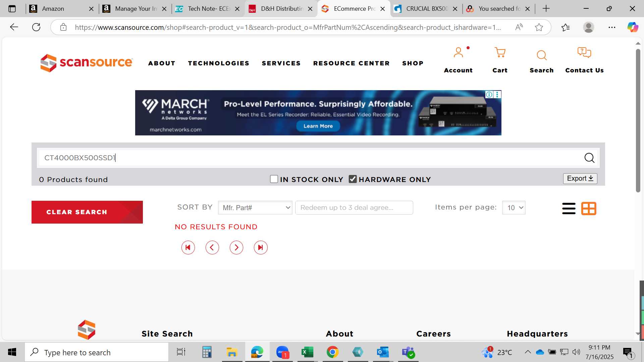Open Chrome from the taskbar

click(x=332, y=352)
